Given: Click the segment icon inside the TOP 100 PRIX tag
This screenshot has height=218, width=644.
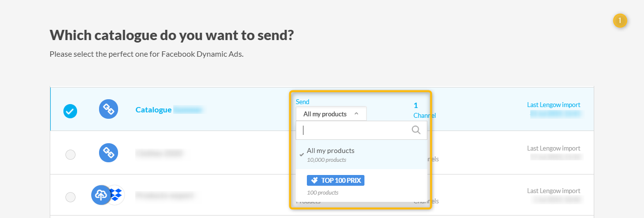Looking at the screenshot, I should click(x=315, y=180).
